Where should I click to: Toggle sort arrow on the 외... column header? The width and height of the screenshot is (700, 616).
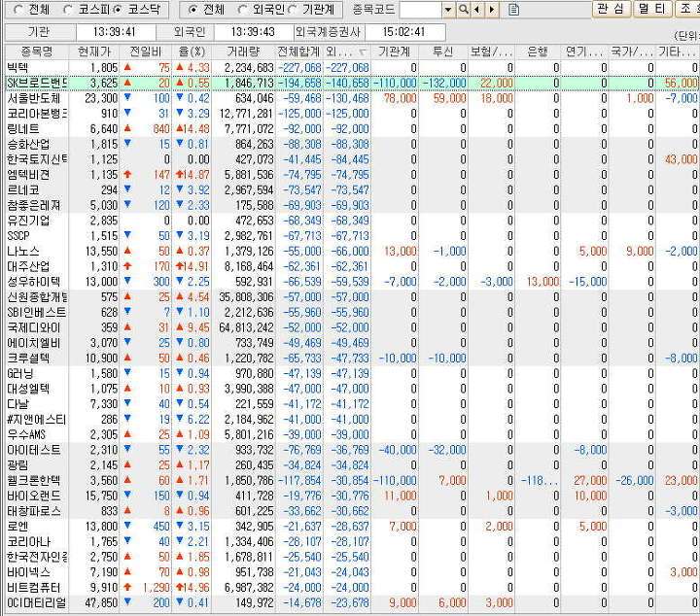click(363, 52)
